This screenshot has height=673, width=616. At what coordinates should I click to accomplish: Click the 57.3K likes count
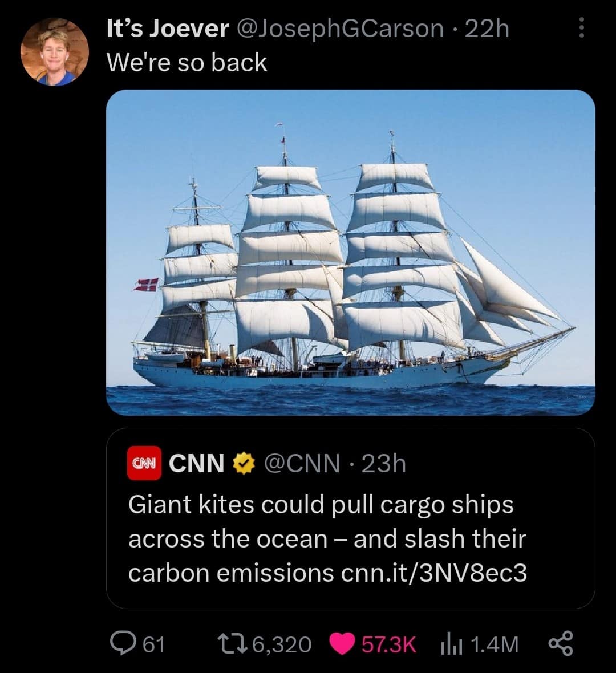tap(388, 644)
